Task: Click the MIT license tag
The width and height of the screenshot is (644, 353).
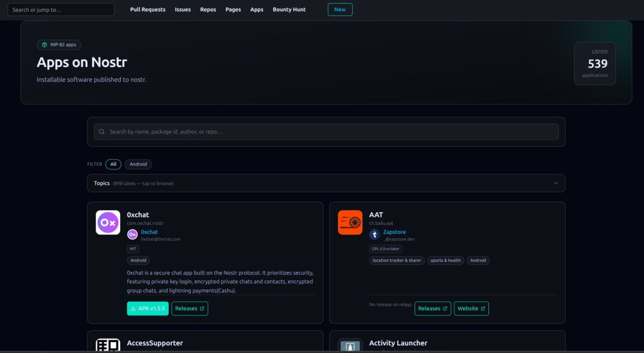Action: pyautogui.click(x=133, y=248)
